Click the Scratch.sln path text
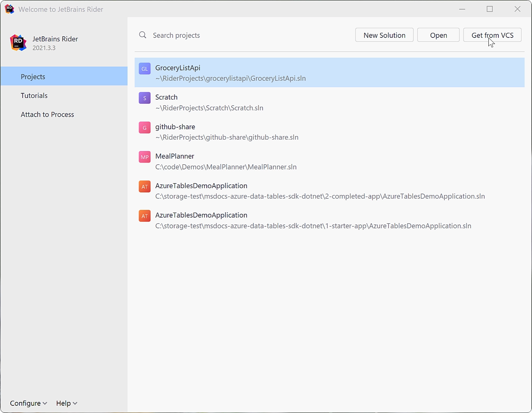The height and width of the screenshot is (413, 532). click(x=209, y=108)
